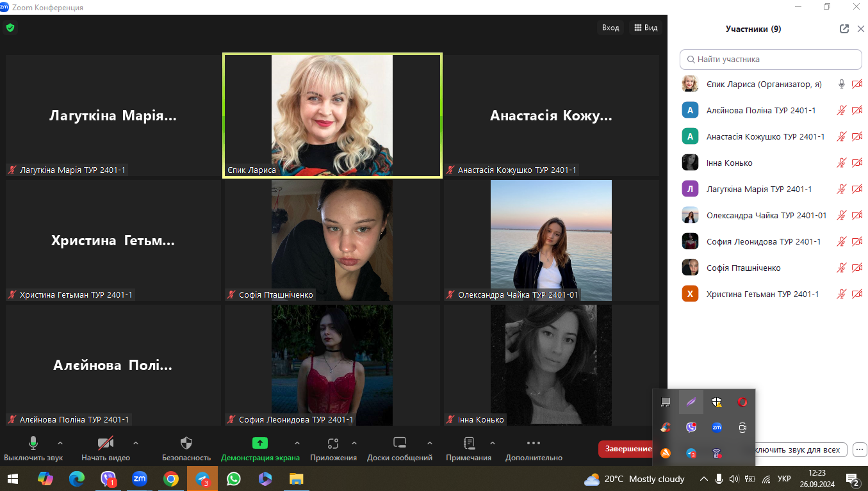Screen dimensions: 868x491
Task: Open Доски сообщений whiteboards
Action: 399,444
